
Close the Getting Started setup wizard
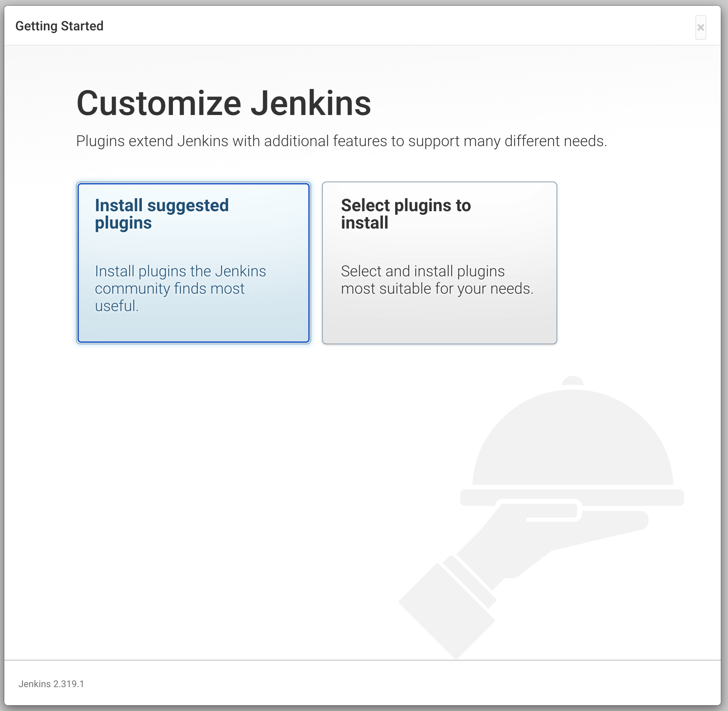[x=702, y=27]
